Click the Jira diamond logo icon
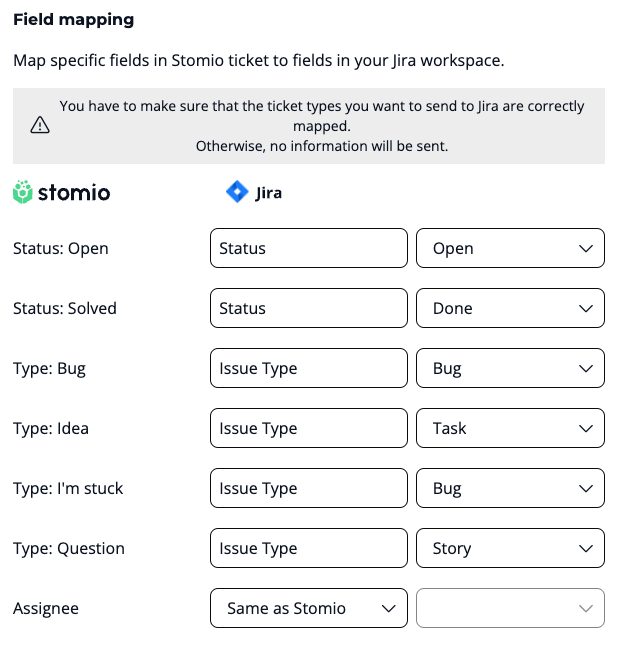Viewport: 619px width, 654px height. [x=237, y=192]
